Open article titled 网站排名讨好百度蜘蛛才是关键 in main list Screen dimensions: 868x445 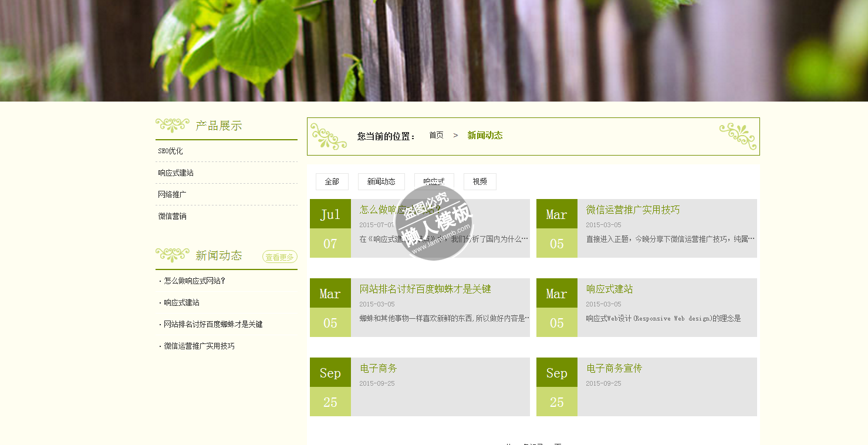425,289
